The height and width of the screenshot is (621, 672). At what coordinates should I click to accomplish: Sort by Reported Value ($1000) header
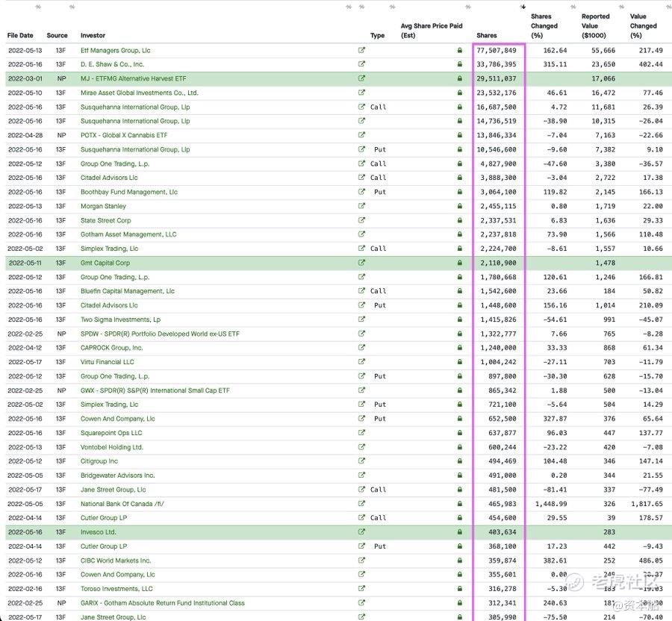pos(595,25)
